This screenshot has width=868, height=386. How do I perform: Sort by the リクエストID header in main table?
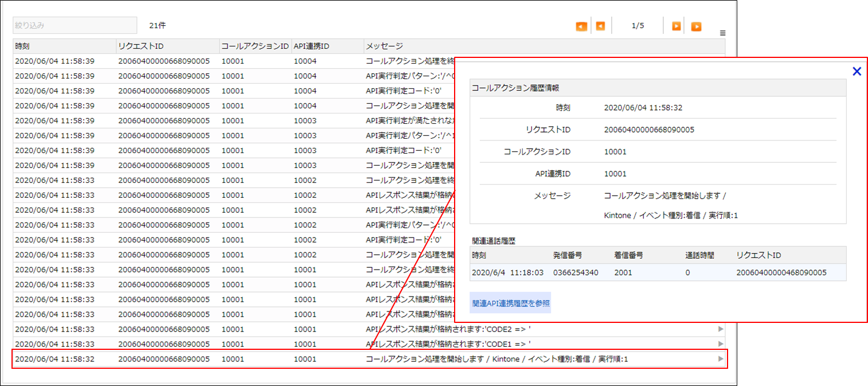(167, 46)
